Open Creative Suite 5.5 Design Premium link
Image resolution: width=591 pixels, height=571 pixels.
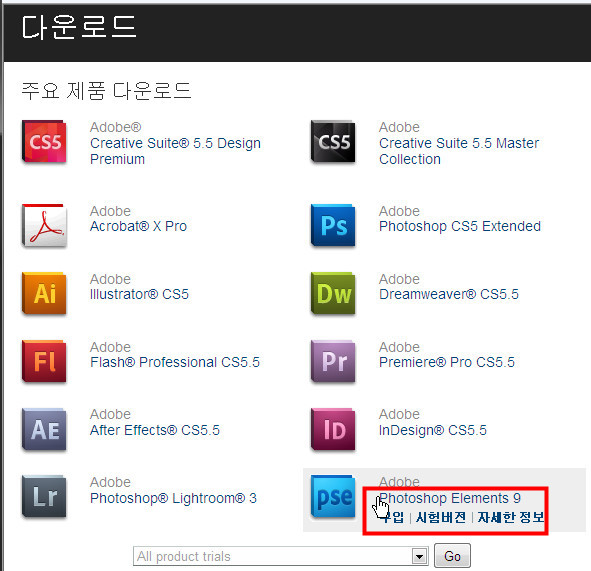pos(175,151)
